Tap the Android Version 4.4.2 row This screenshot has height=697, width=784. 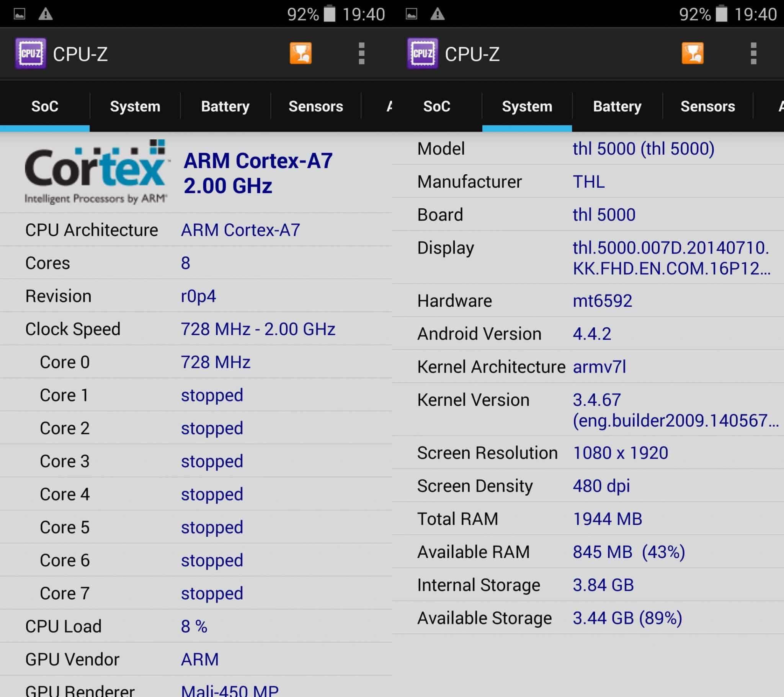coord(588,334)
